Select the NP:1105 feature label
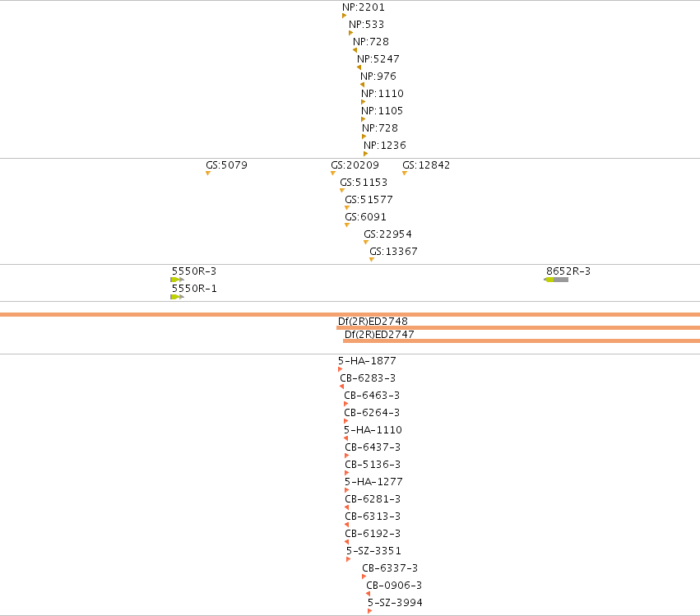Screen dimensions: 700x616 (382, 111)
